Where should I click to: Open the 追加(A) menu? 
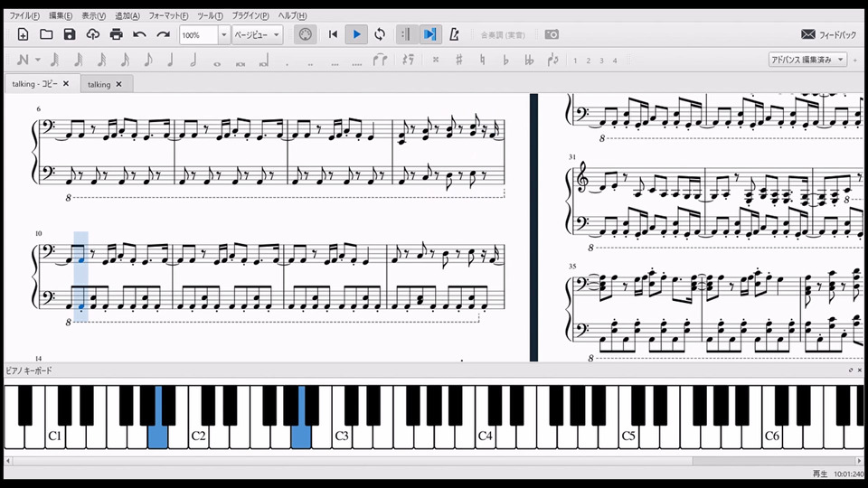tap(127, 15)
